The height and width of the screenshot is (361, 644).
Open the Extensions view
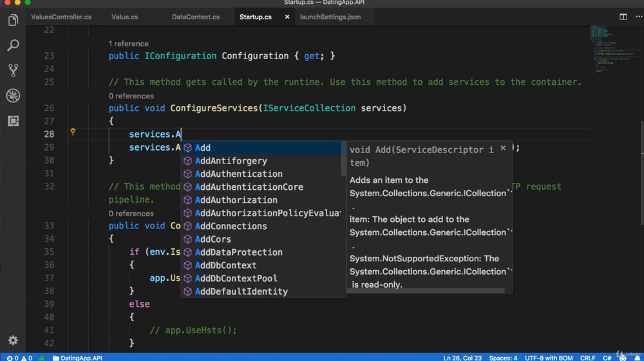13,121
